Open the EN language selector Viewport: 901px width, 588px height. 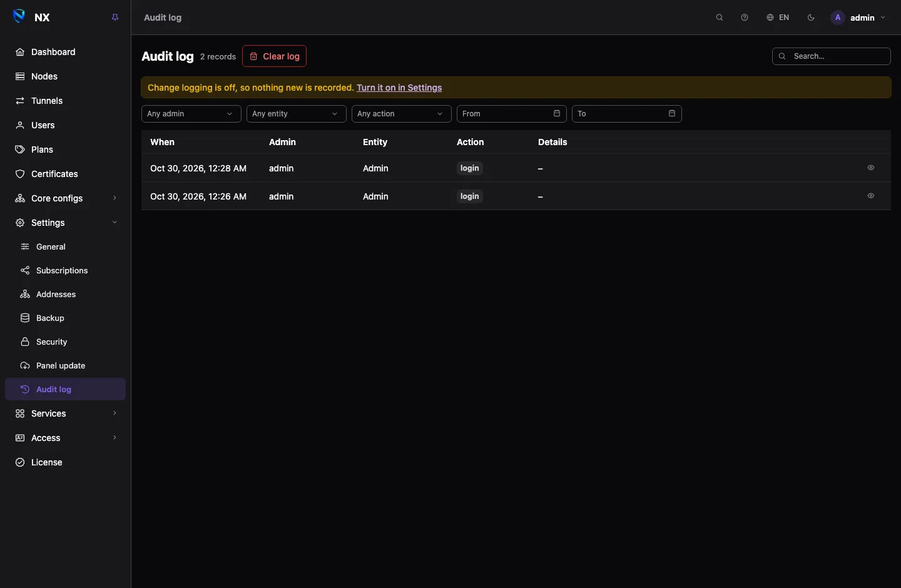tap(778, 18)
